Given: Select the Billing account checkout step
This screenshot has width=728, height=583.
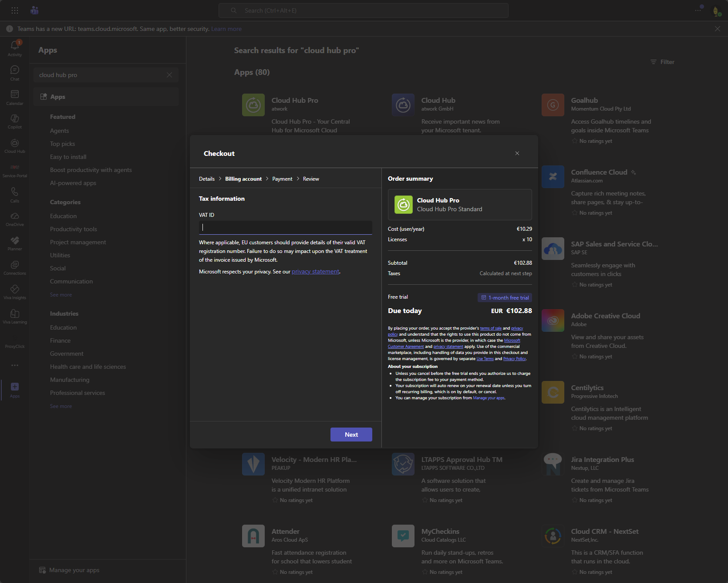Looking at the screenshot, I should pos(243,179).
